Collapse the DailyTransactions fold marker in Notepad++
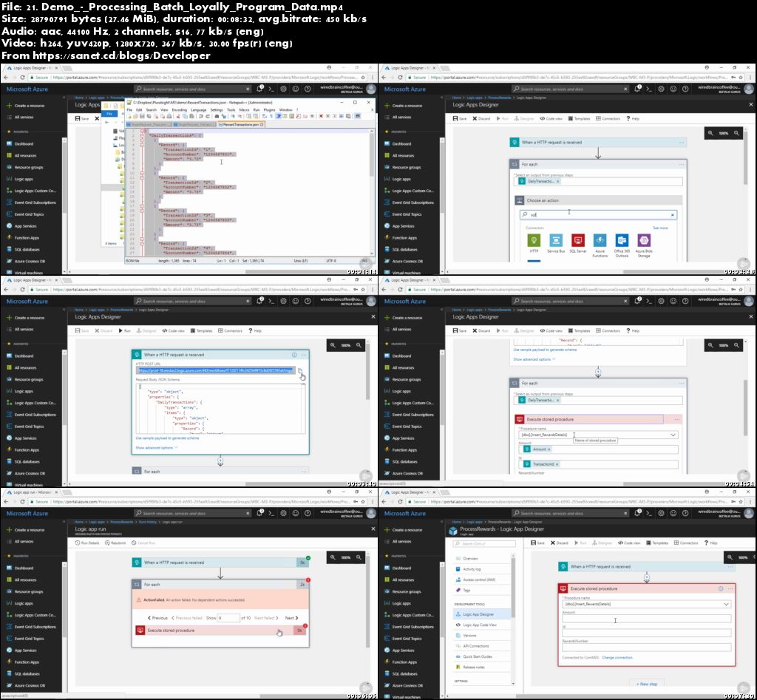The height and width of the screenshot is (700, 757). [x=143, y=136]
